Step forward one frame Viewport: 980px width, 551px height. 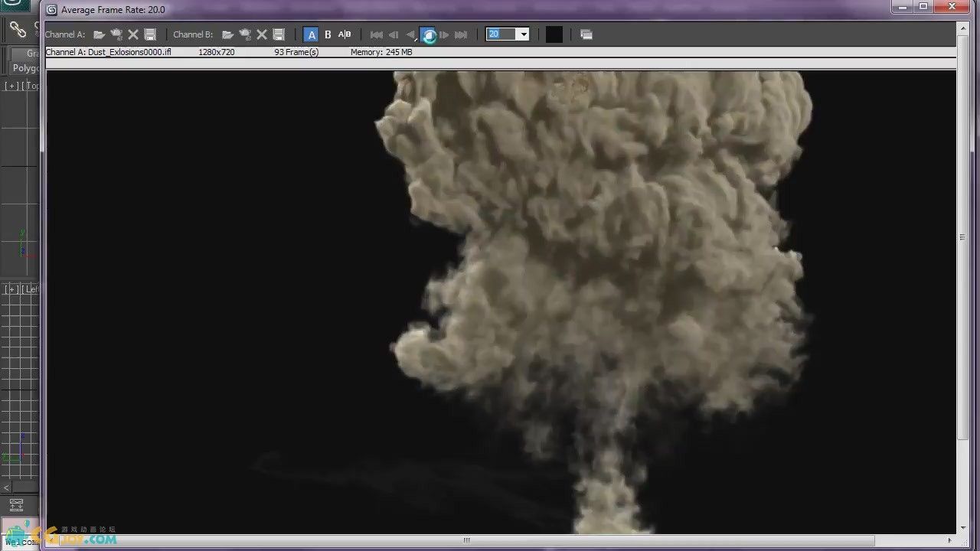click(444, 34)
